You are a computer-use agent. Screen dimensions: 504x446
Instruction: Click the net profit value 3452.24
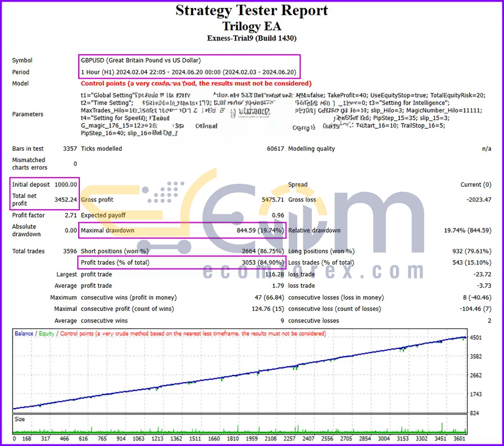[66, 200]
